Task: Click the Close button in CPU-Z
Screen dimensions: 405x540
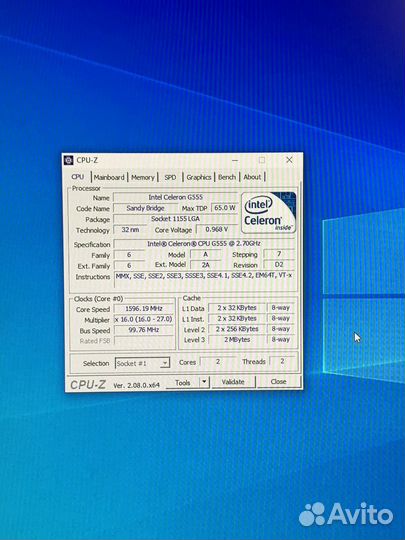Action: (278, 382)
